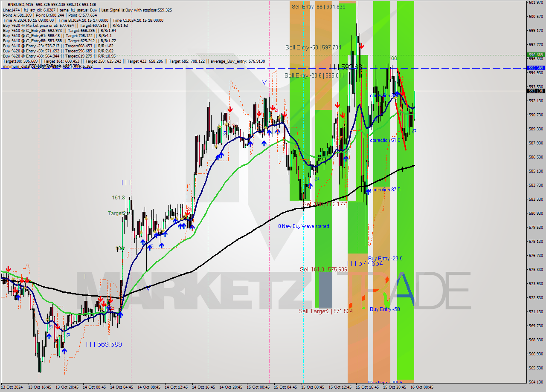Click the 'Sell 100 | 582.177' label
Image resolution: width=546 pixels, height=392 pixels.
click(x=324, y=205)
